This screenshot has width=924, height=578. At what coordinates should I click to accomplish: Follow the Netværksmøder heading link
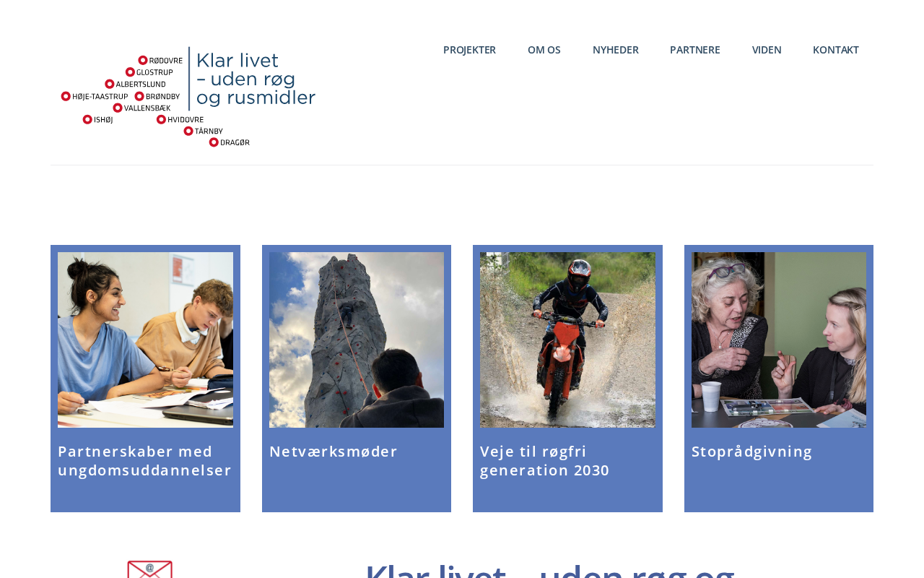tap(334, 452)
